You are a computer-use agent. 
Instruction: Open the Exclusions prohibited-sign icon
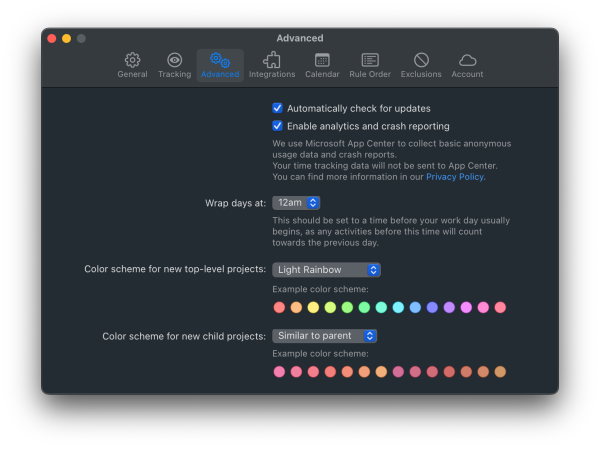click(421, 61)
